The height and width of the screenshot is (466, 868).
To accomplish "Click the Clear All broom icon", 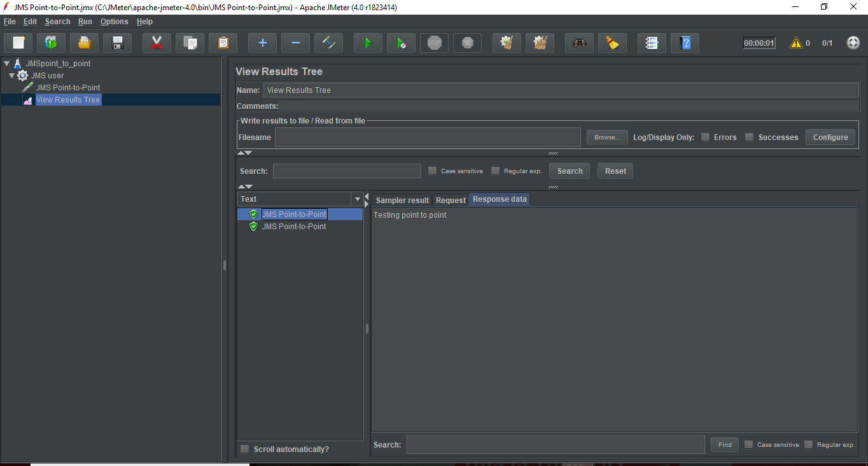I will tap(540, 43).
